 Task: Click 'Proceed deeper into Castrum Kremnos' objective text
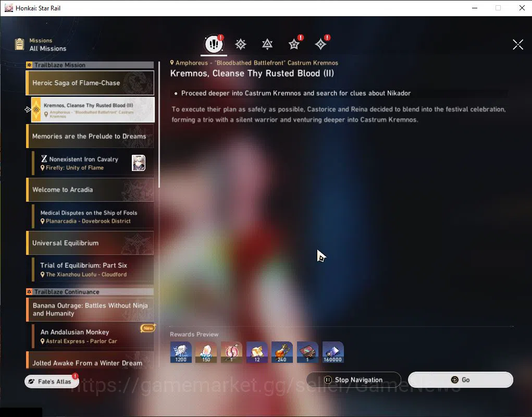click(296, 93)
